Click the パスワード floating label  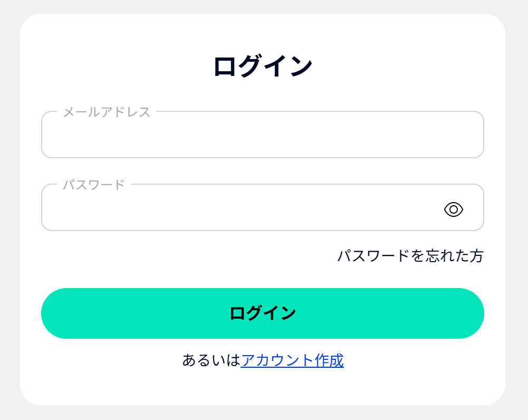coord(94,185)
